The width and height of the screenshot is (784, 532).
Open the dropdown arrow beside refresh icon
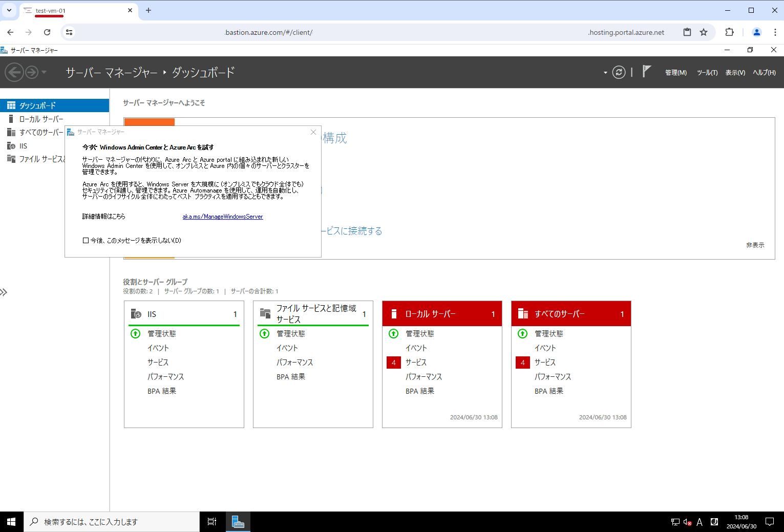click(605, 73)
